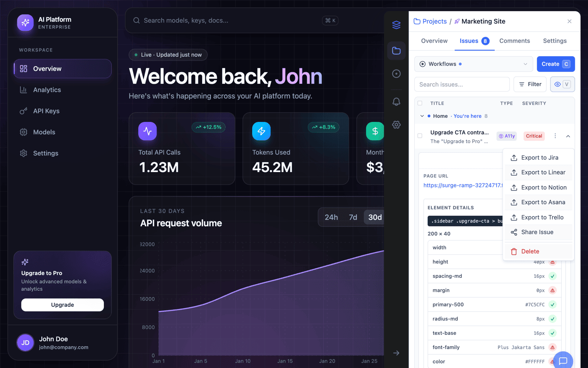Open the target circle icon in panel rail
Viewport: 588px width, 368px height.
(x=396, y=74)
